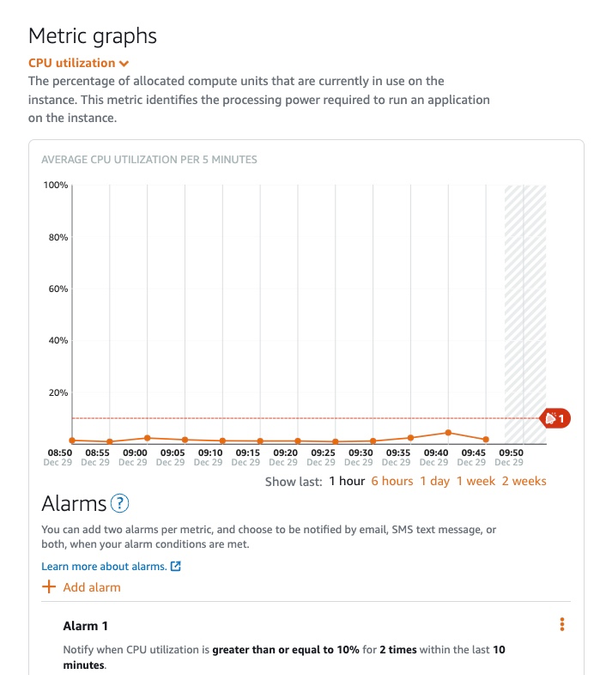
Task: Click the hatched pending area at 09:50
Action: coord(525,300)
